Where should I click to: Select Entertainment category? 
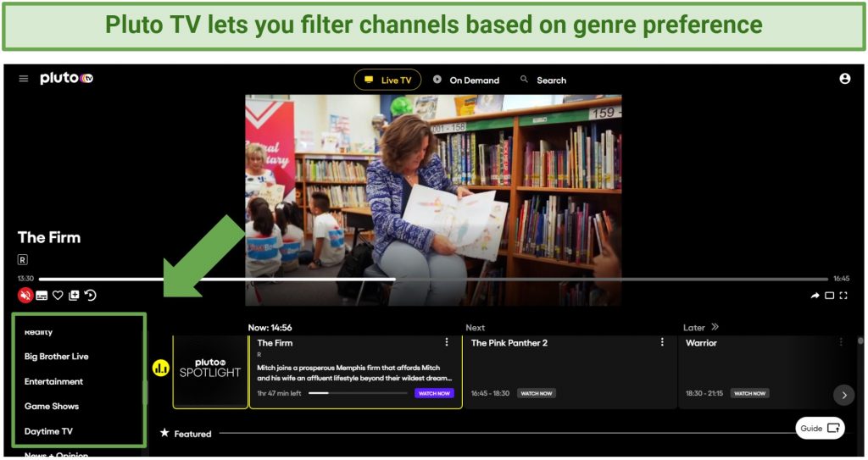53,381
